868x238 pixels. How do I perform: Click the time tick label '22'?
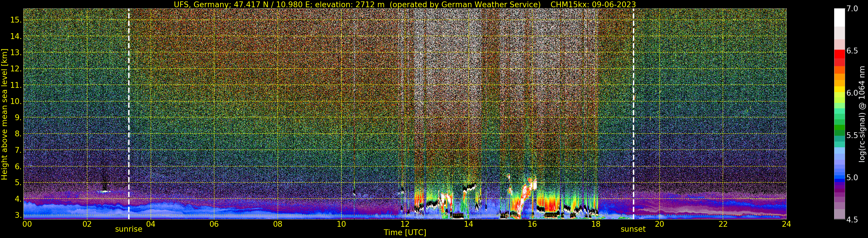pyautogui.click(x=723, y=224)
